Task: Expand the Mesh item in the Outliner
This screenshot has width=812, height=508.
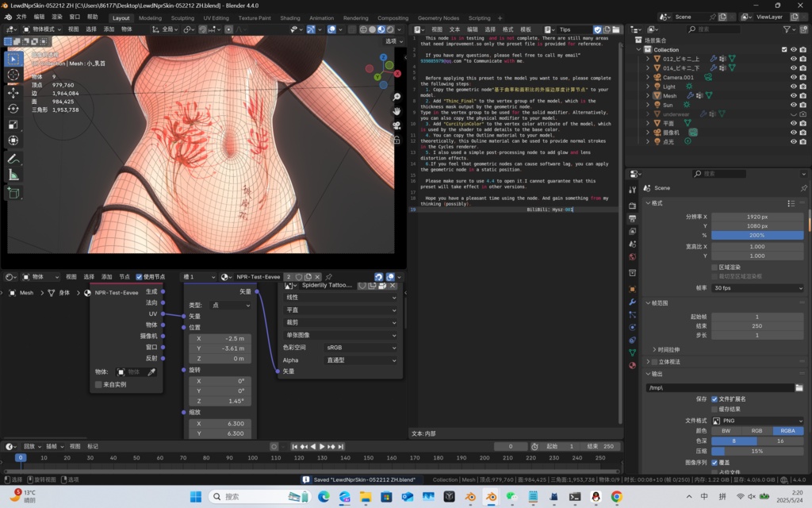Action: click(x=648, y=96)
